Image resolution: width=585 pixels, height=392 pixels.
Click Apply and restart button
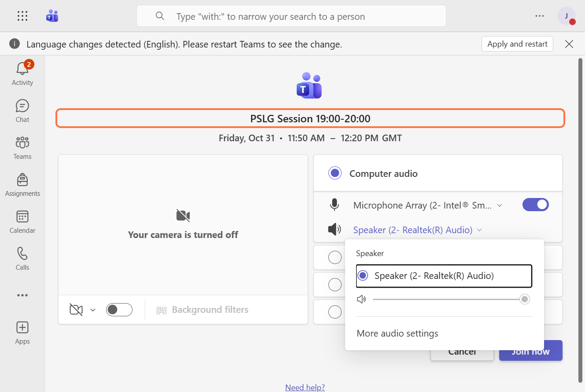pos(517,44)
